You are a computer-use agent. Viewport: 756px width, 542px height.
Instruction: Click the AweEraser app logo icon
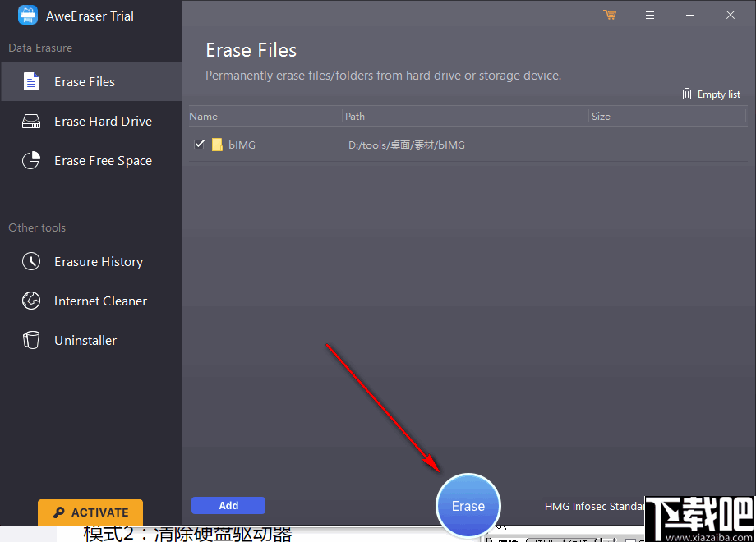(x=28, y=15)
